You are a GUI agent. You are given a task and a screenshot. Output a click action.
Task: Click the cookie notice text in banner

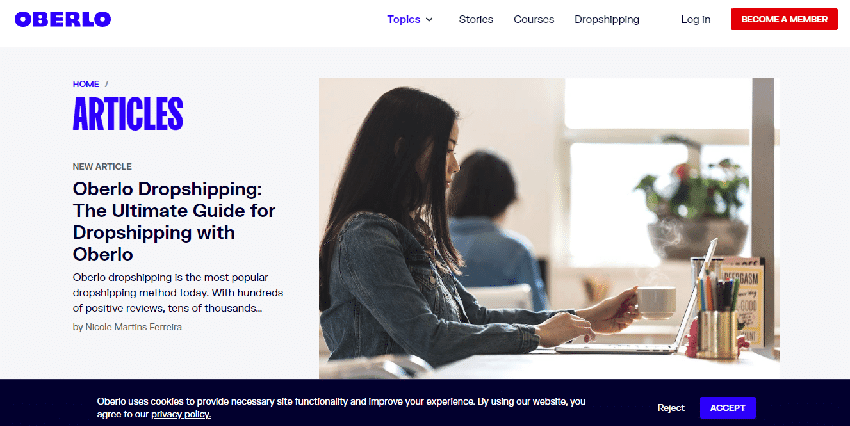(341, 408)
